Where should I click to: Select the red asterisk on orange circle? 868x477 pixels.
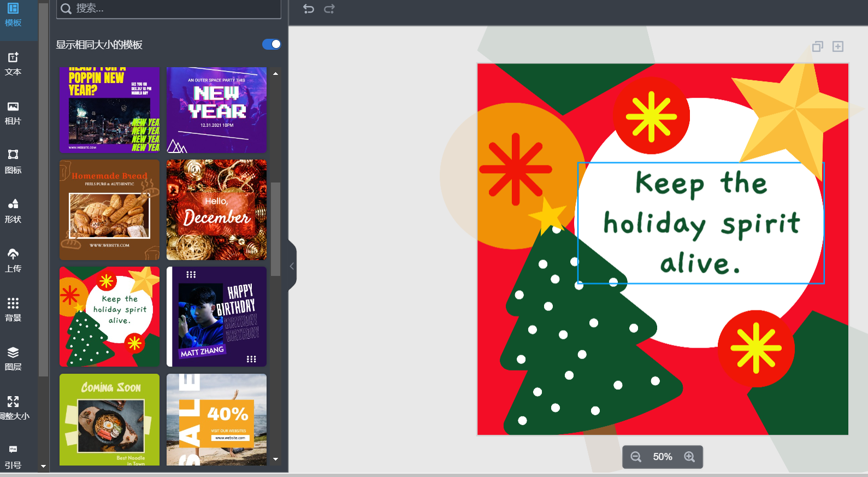(x=515, y=169)
